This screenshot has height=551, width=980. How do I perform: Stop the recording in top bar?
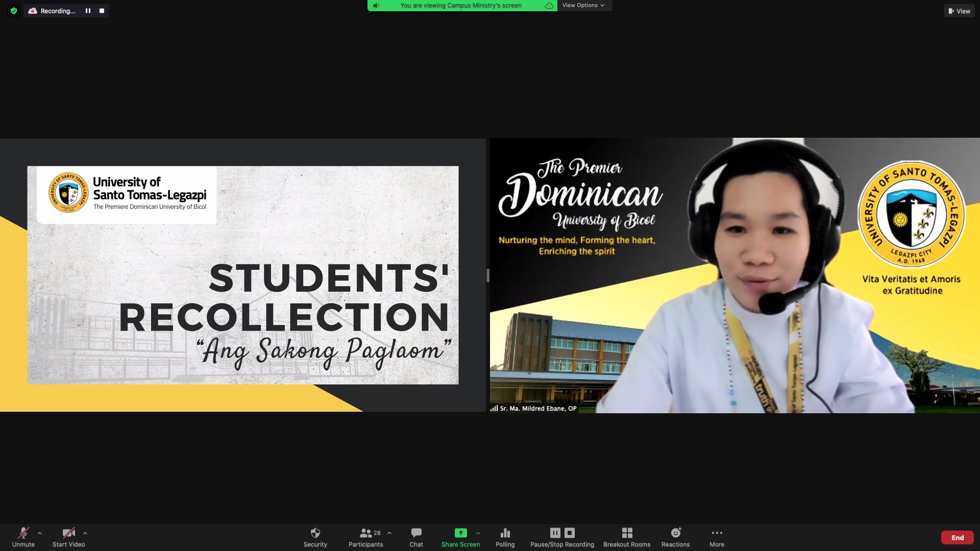(102, 11)
